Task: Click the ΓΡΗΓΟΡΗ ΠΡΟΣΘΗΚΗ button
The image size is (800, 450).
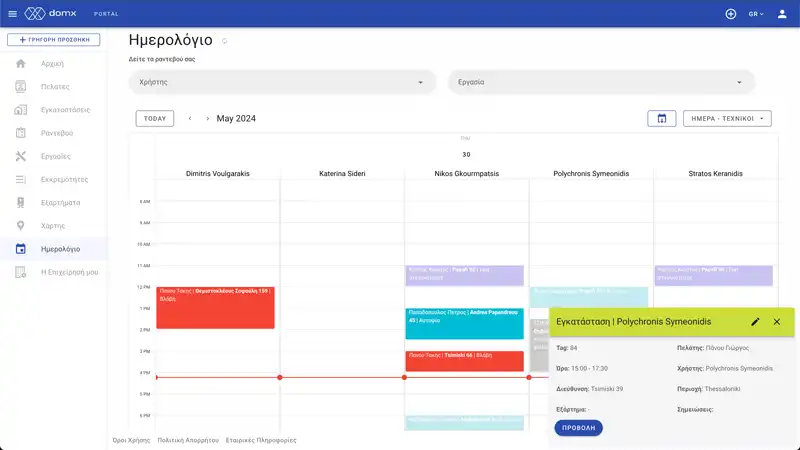Action: [x=54, y=40]
